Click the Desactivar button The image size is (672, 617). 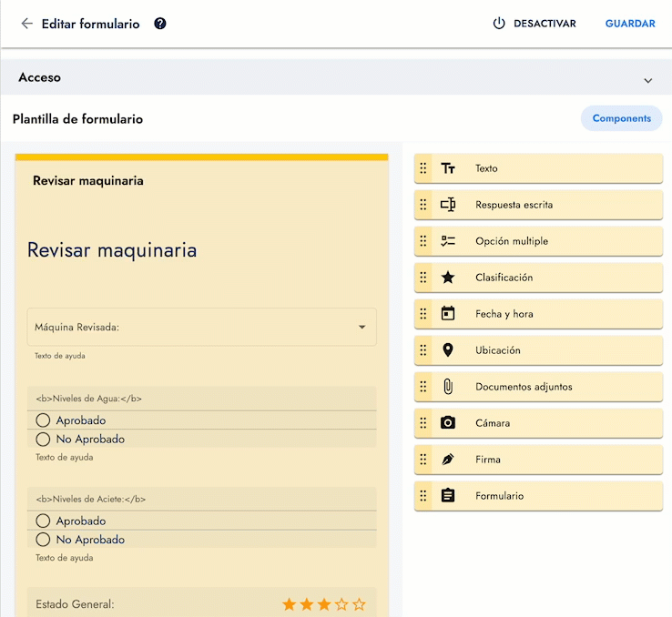click(x=535, y=24)
